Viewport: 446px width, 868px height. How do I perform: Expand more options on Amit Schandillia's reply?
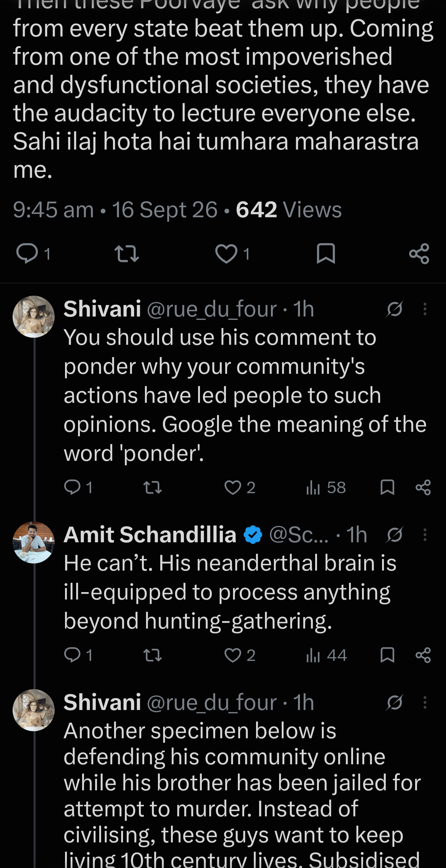425,535
